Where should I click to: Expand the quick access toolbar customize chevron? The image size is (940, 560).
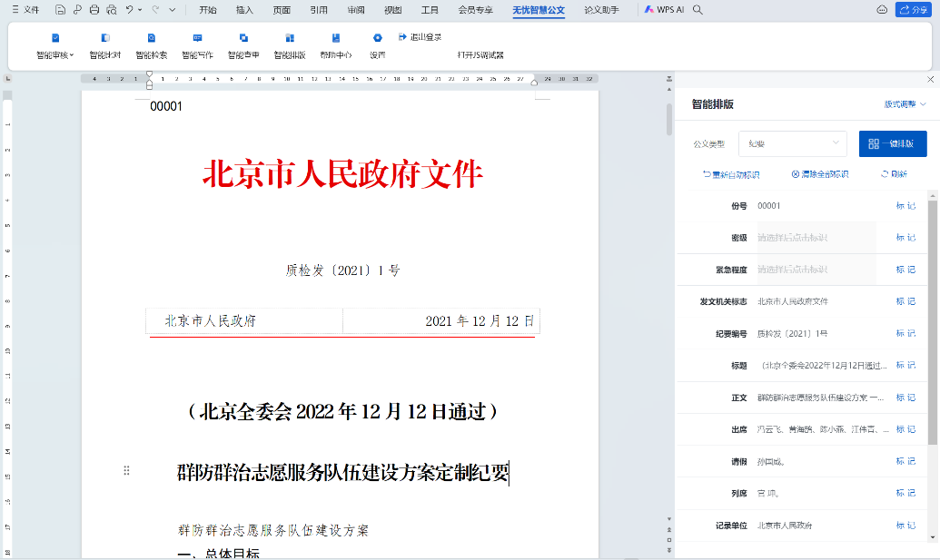pos(172,10)
